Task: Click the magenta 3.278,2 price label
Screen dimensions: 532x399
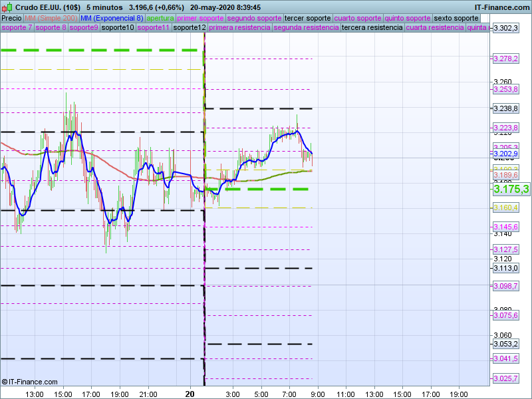Action: click(x=505, y=59)
